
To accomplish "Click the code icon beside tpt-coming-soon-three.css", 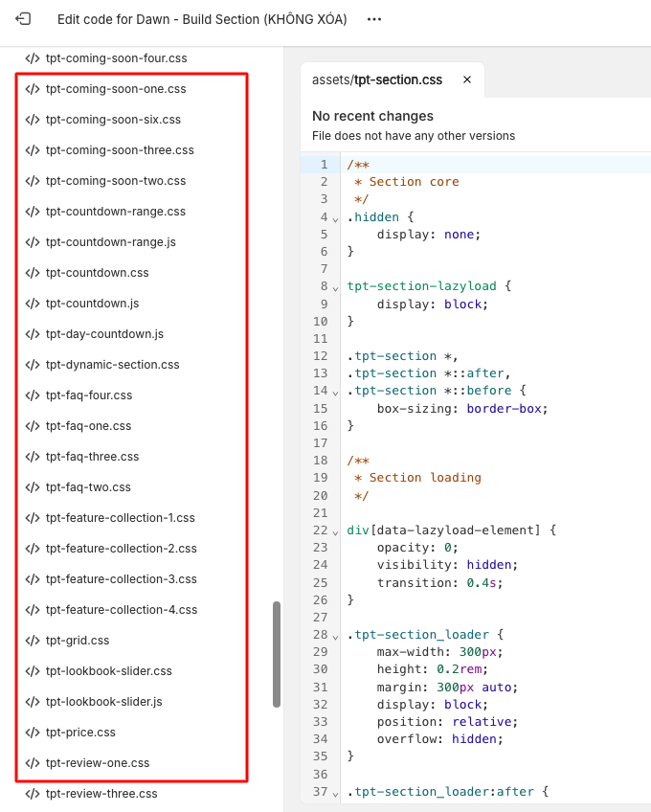I will pyautogui.click(x=33, y=150).
